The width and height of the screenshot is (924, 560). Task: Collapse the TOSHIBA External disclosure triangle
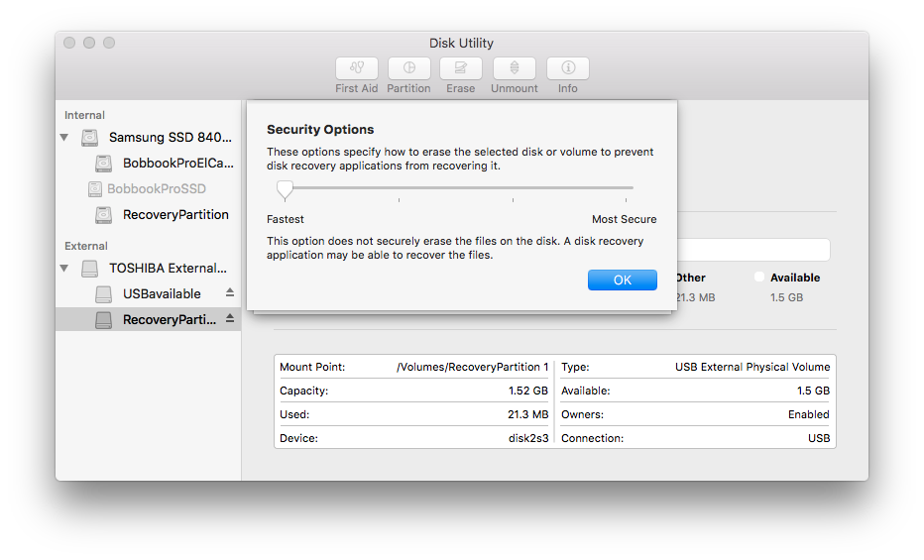pyautogui.click(x=64, y=269)
